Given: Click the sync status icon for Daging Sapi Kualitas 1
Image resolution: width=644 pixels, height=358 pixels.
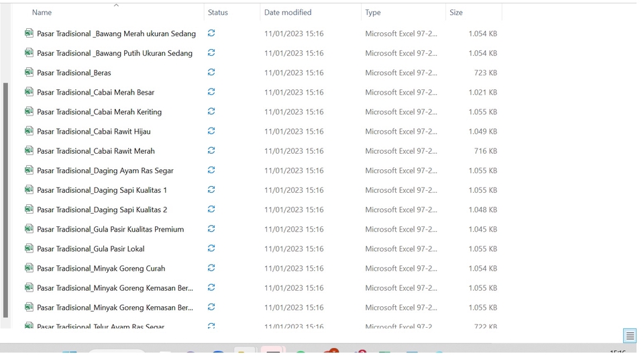Looking at the screenshot, I should click(211, 190).
